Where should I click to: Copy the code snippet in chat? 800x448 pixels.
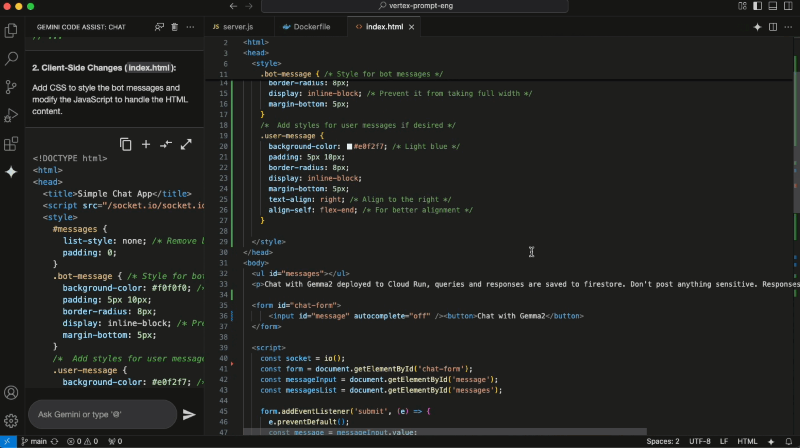[126, 144]
